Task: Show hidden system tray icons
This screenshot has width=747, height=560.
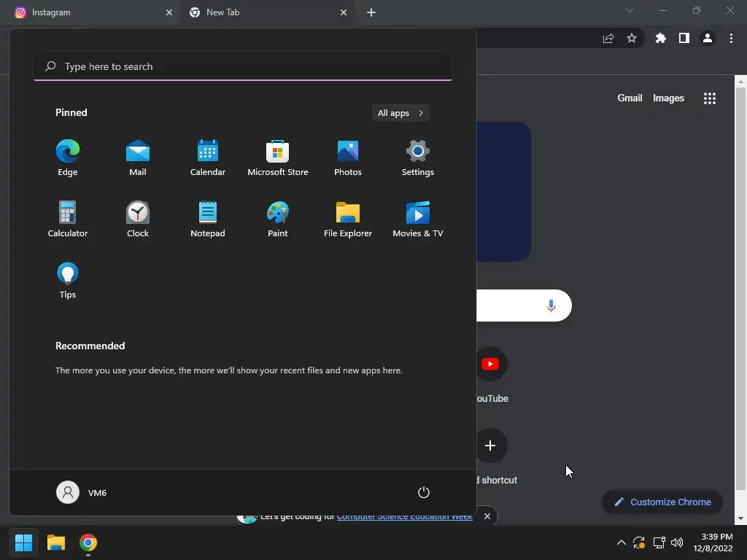Action: [x=622, y=542]
